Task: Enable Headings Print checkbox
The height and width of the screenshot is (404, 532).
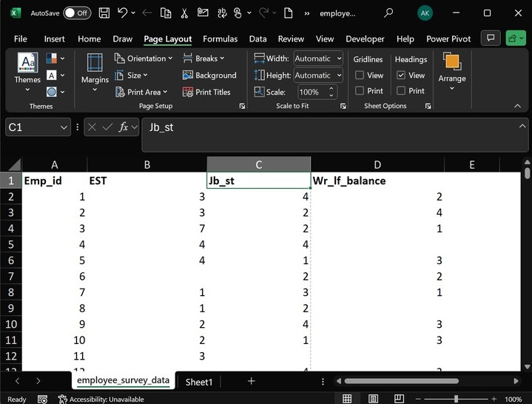Action: [x=401, y=90]
